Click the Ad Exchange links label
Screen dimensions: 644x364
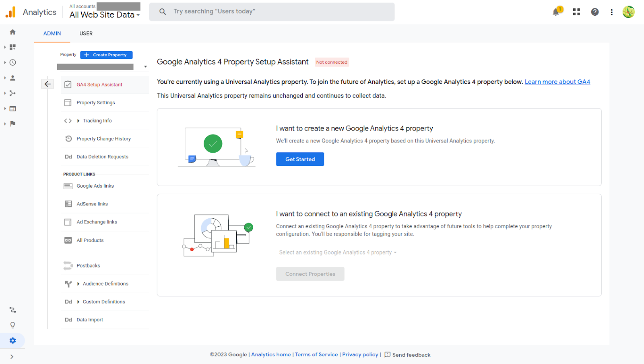(x=97, y=222)
